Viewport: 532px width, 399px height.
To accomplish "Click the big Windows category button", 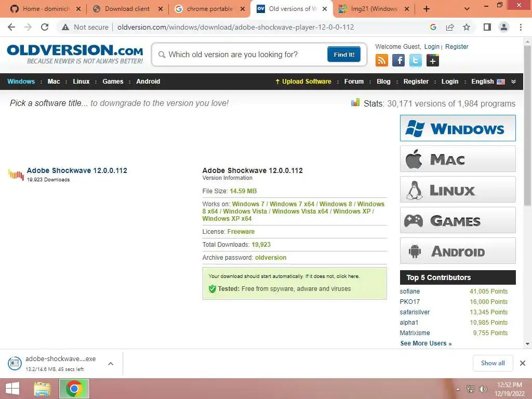I will point(458,128).
